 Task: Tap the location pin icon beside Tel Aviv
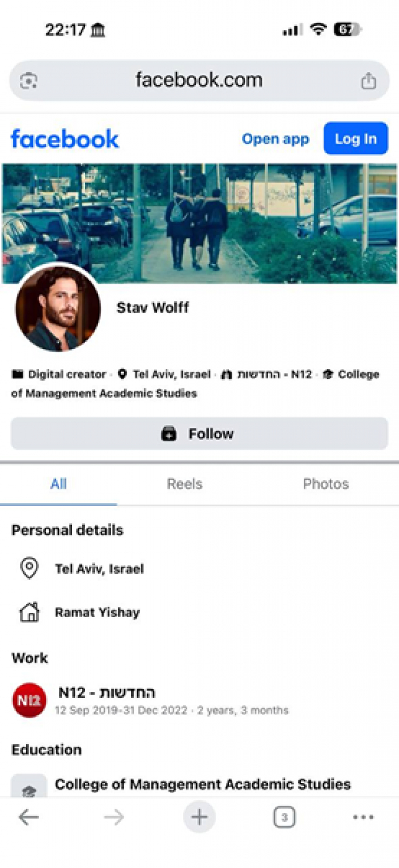pos(29,568)
